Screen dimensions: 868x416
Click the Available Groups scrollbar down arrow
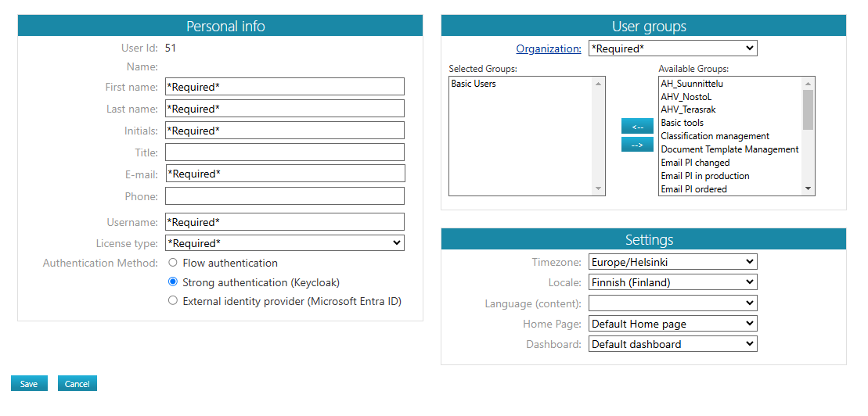click(808, 188)
